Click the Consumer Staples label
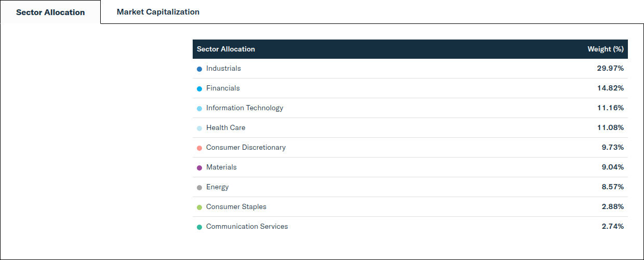This screenshot has width=644, height=260. click(x=236, y=206)
